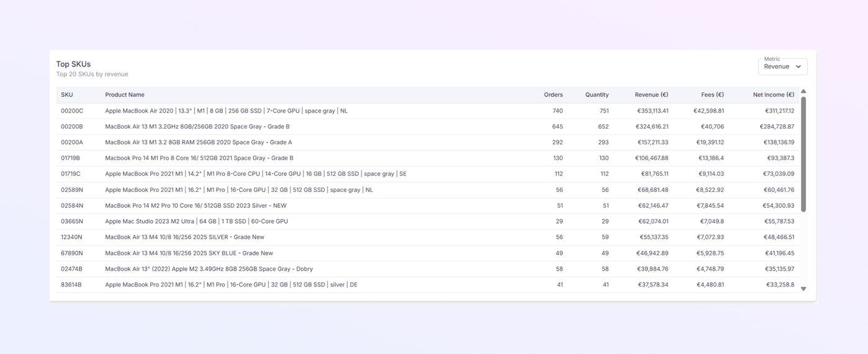Click fees value €42,598.81
The width and height of the screenshot is (868, 354).
pos(708,111)
